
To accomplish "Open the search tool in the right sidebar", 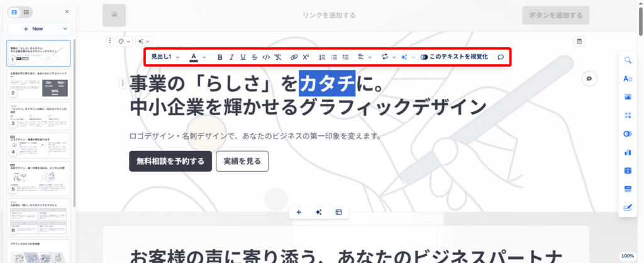I will [x=628, y=60].
